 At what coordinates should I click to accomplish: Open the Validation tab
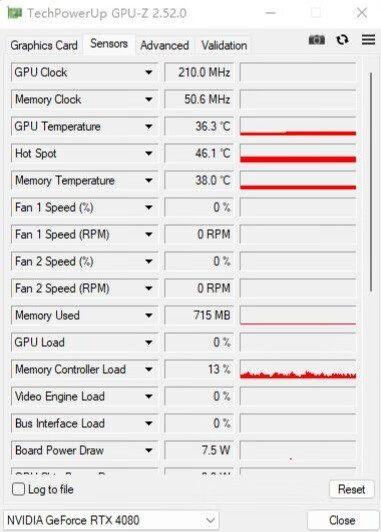(x=224, y=45)
